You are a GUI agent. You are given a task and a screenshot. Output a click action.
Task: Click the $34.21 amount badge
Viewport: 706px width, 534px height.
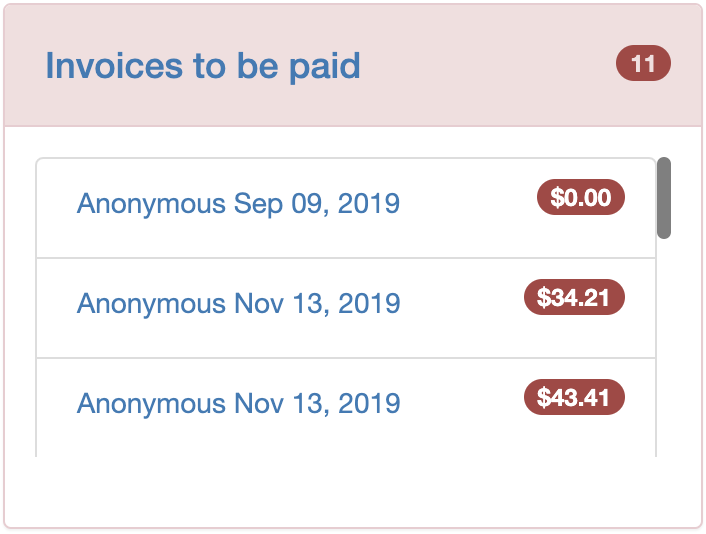pos(574,297)
